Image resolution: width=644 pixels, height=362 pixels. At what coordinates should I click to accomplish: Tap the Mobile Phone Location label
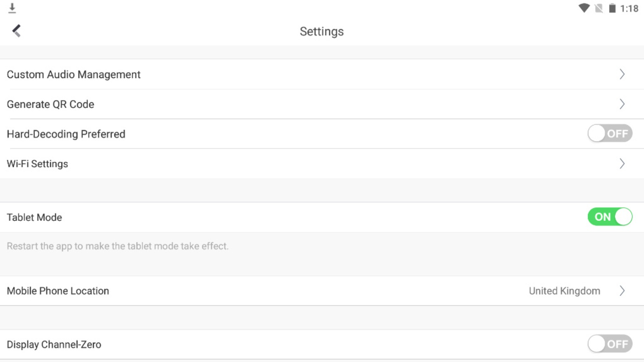pyautogui.click(x=58, y=291)
